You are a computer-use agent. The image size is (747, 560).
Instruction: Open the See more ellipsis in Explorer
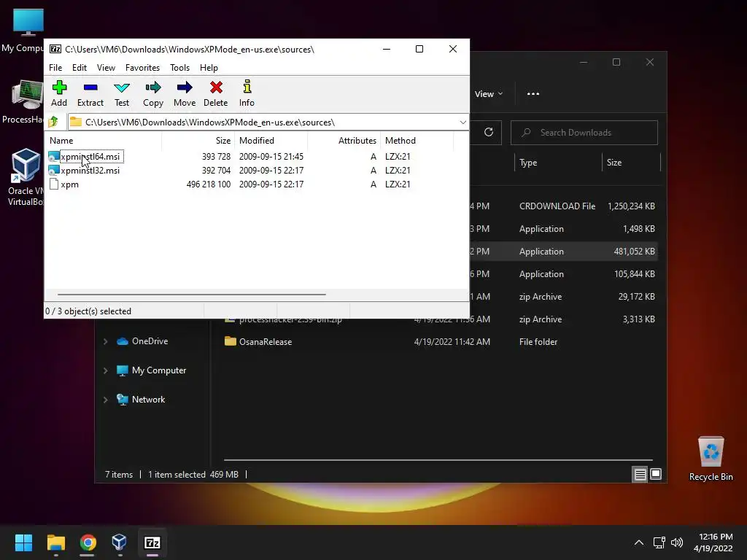click(x=533, y=94)
